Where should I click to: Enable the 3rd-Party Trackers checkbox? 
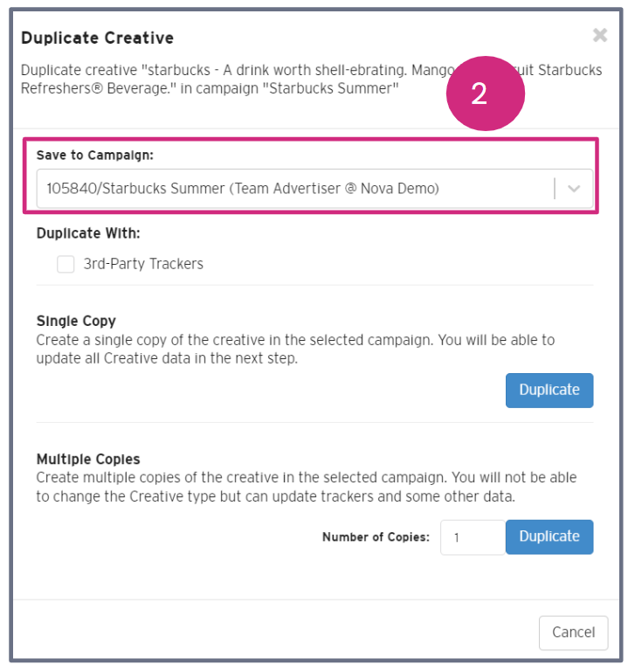pyautogui.click(x=66, y=264)
